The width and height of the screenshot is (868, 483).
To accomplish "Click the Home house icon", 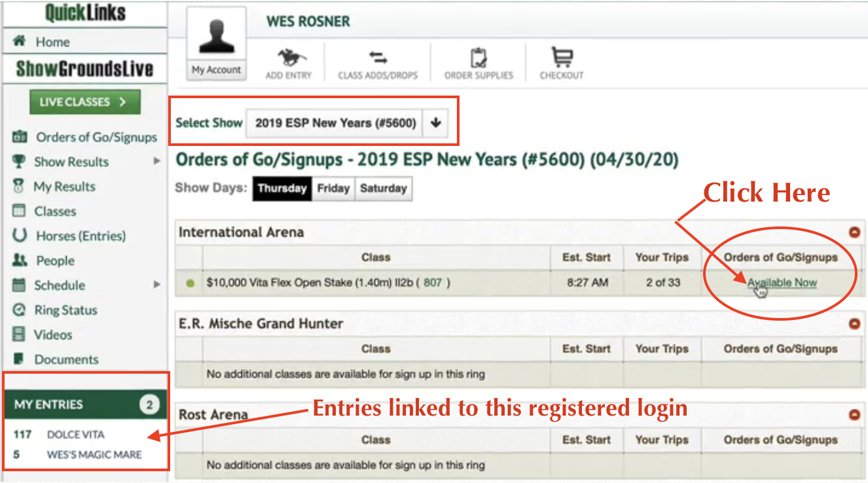I will pyautogui.click(x=20, y=41).
